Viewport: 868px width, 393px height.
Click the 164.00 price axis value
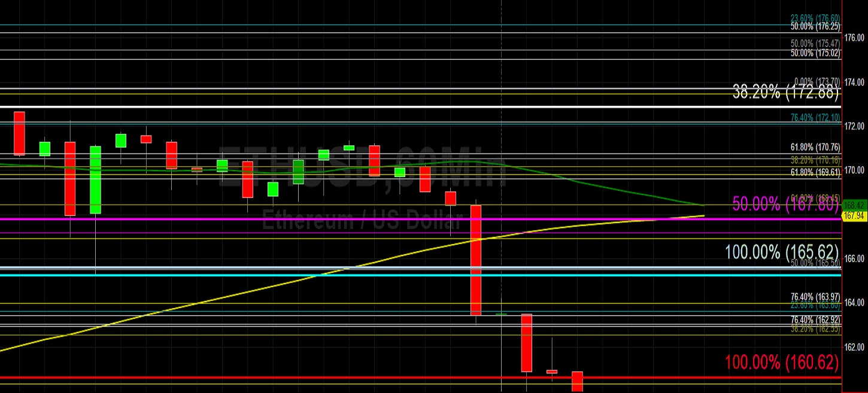point(854,303)
